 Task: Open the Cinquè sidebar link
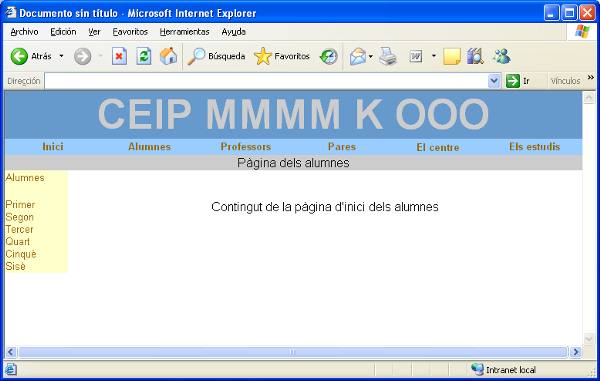click(x=21, y=254)
